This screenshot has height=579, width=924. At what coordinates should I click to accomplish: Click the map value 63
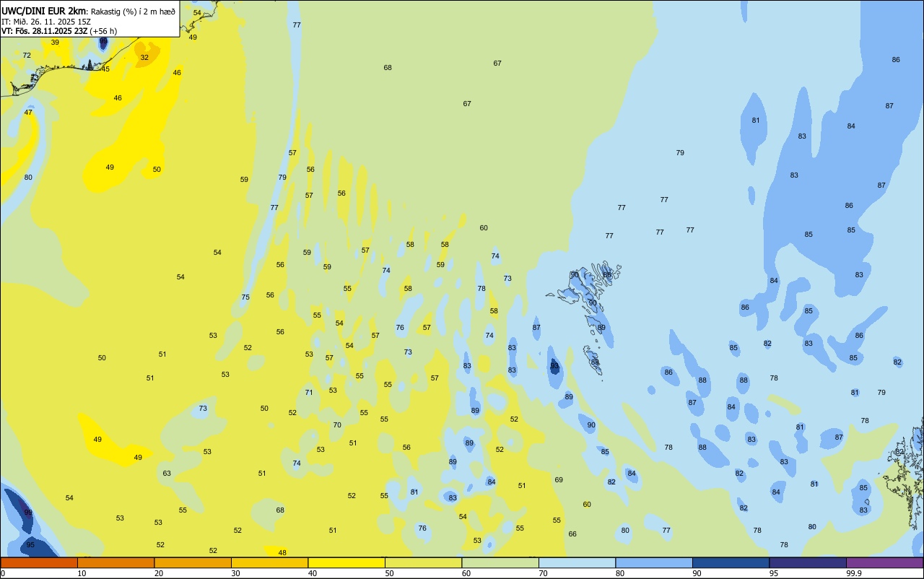click(167, 474)
